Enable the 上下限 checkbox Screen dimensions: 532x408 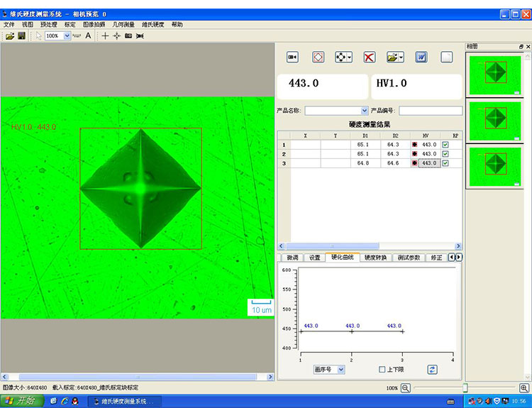(382, 369)
